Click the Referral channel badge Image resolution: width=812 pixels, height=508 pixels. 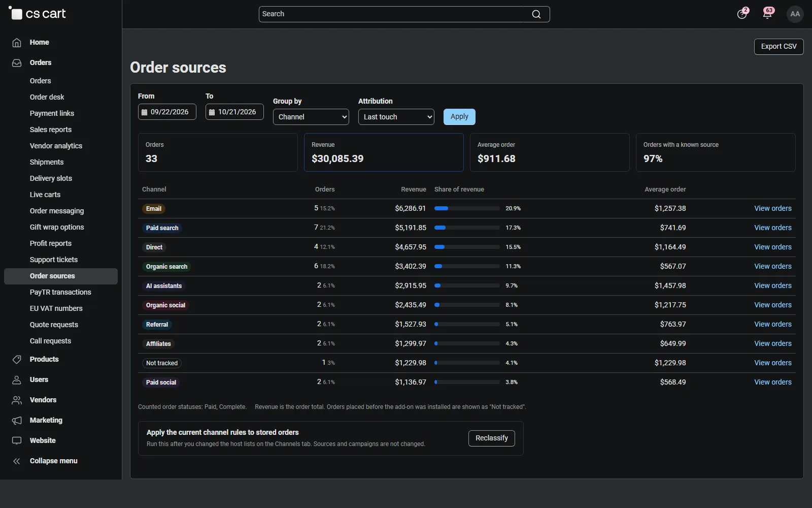click(157, 325)
